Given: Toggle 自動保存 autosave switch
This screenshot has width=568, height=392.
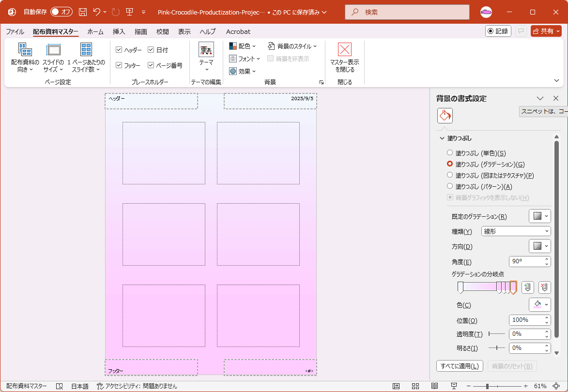Looking at the screenshot, I should (61, 12).
